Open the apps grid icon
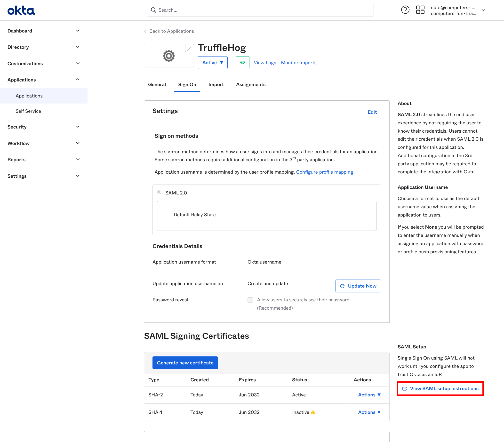The height and width of the screenshot is (442, 504). coord(420,10)
